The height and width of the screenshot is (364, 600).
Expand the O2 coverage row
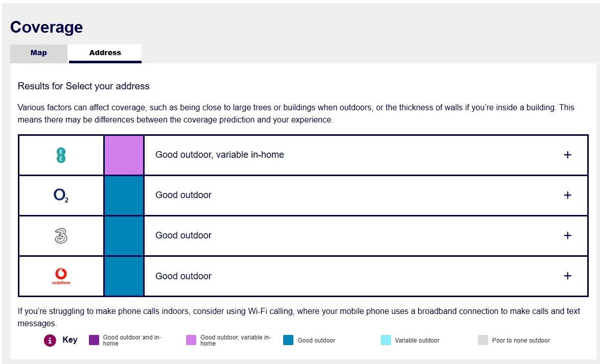(567, 195)
